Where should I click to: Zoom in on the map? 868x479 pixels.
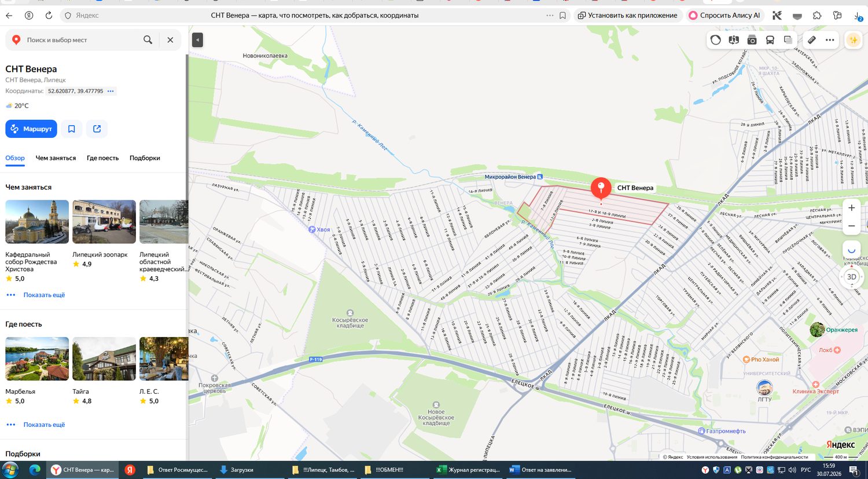[x=851, y=208]
